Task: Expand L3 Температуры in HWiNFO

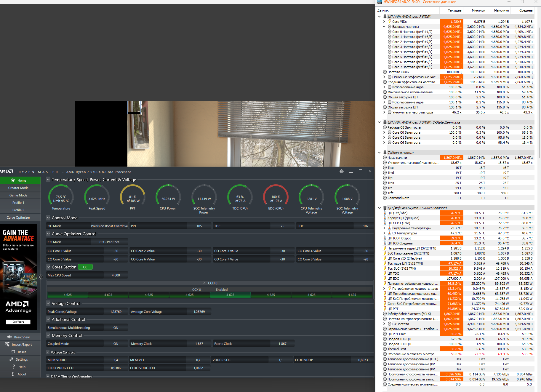Action: [x=384, y=233]
